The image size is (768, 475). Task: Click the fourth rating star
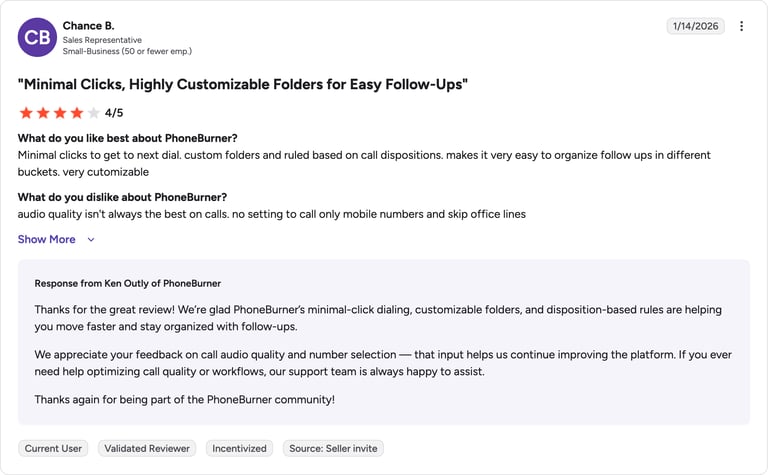tap(77, 113)
